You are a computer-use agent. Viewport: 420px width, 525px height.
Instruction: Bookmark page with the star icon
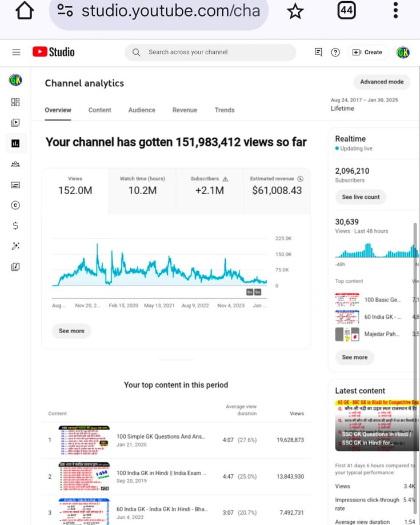[x=295, y=11]
